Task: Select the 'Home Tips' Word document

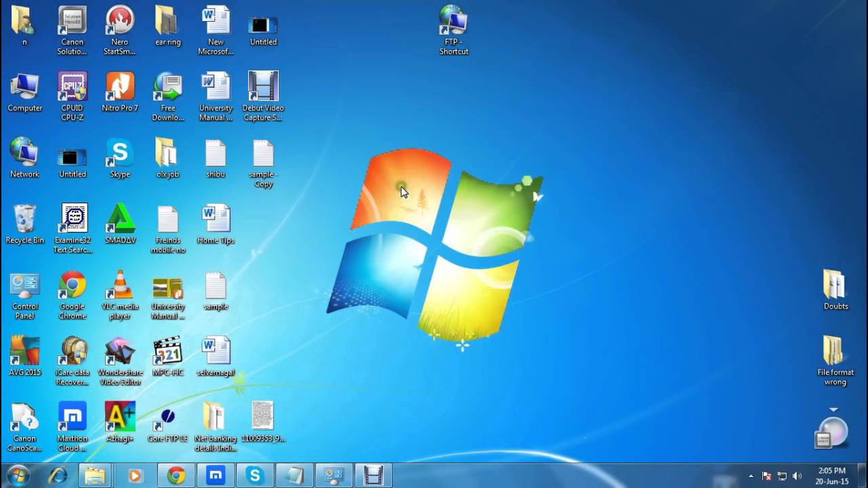Action: (216, 224)
